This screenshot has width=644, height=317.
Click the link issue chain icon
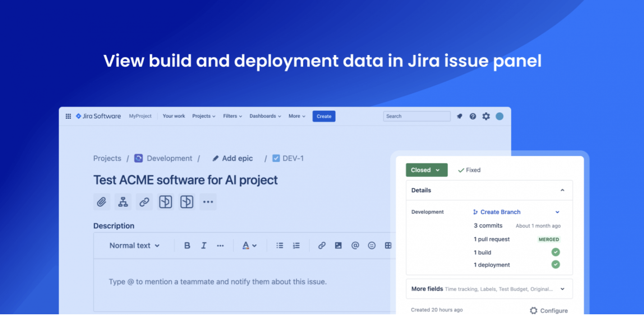click(x=144, y=202)
